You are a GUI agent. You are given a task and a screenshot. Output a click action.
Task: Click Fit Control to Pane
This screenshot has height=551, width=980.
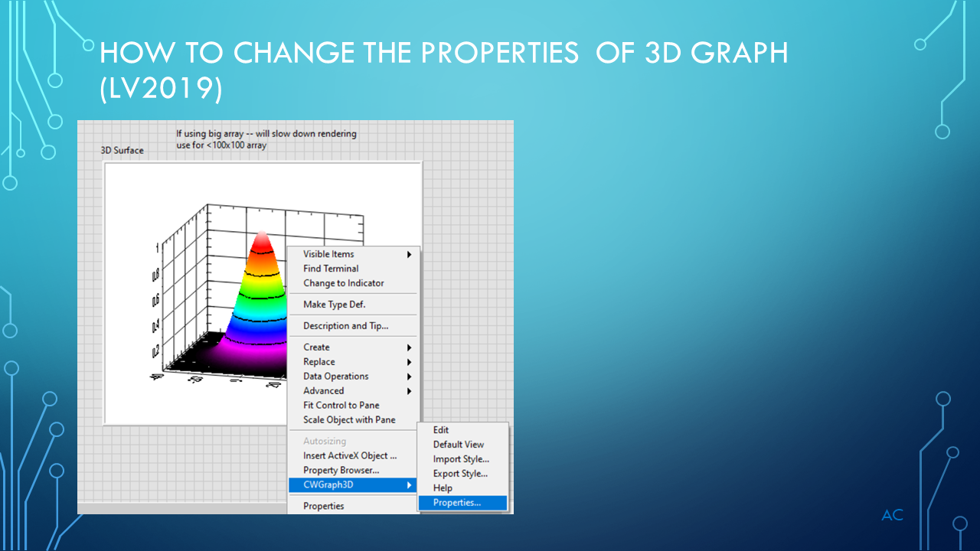(340, 405)
